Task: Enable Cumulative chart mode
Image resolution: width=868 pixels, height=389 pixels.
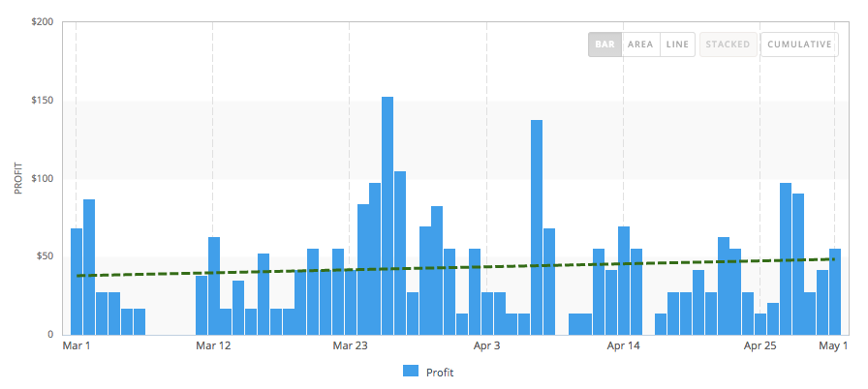Action: click(799, 45)
